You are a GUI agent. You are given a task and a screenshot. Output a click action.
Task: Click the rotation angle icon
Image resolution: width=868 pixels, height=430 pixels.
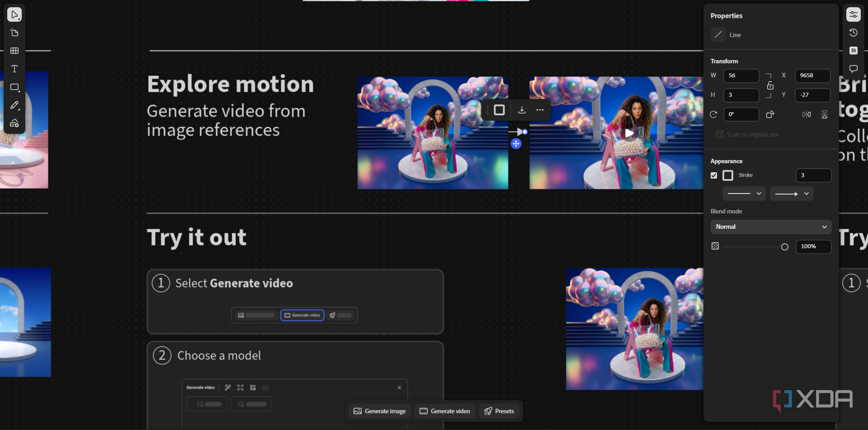coord(713,114)
